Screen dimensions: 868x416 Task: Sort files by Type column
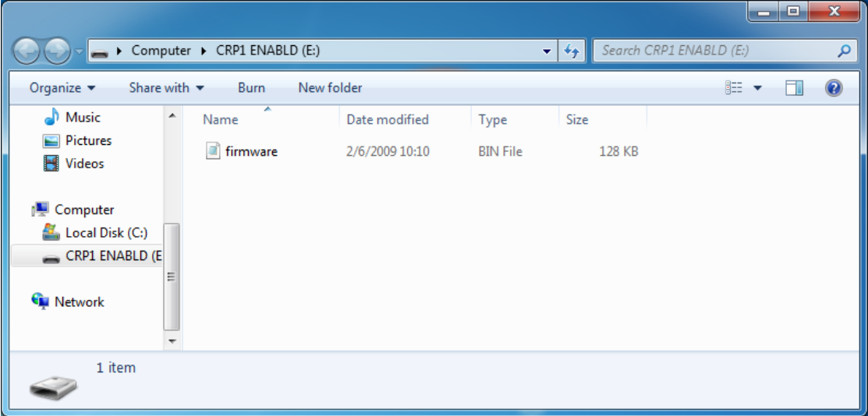(x=493, y=119)
